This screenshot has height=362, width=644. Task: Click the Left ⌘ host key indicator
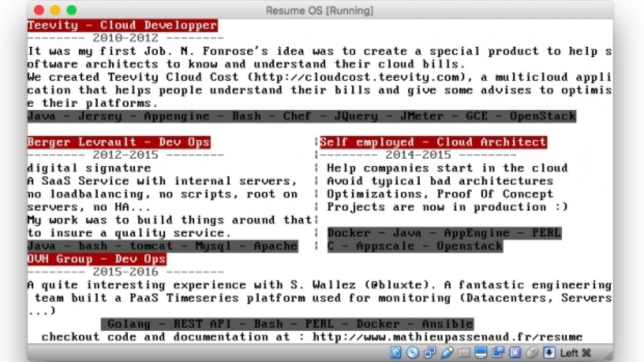click(575, 352)
